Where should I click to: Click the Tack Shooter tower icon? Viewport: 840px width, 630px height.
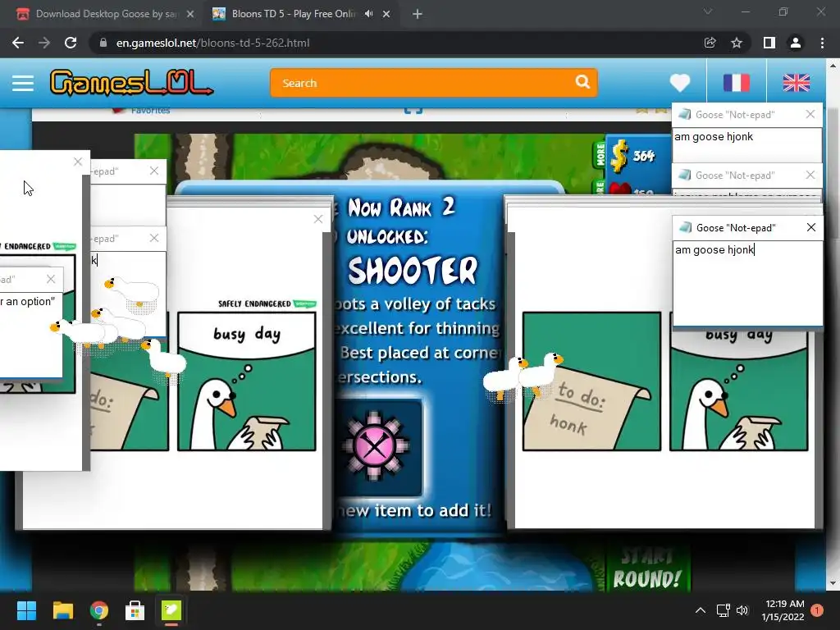[x=374, y=445]
